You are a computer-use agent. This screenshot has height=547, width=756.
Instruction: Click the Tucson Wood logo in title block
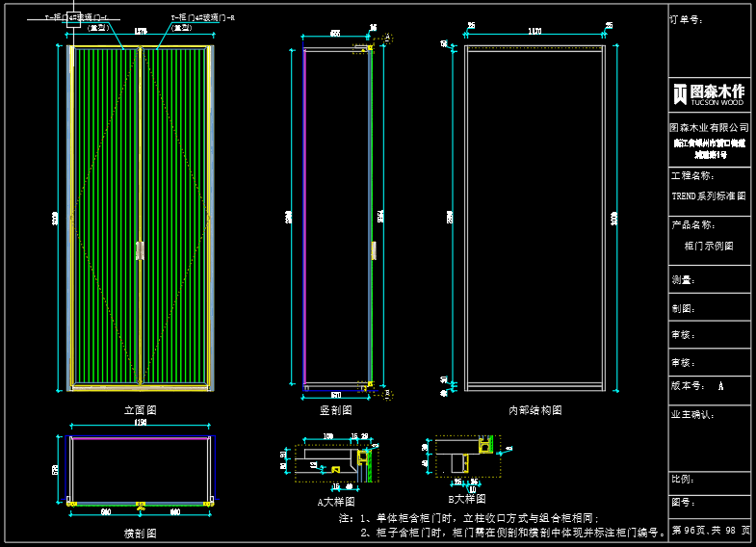(x=709, y=93)
